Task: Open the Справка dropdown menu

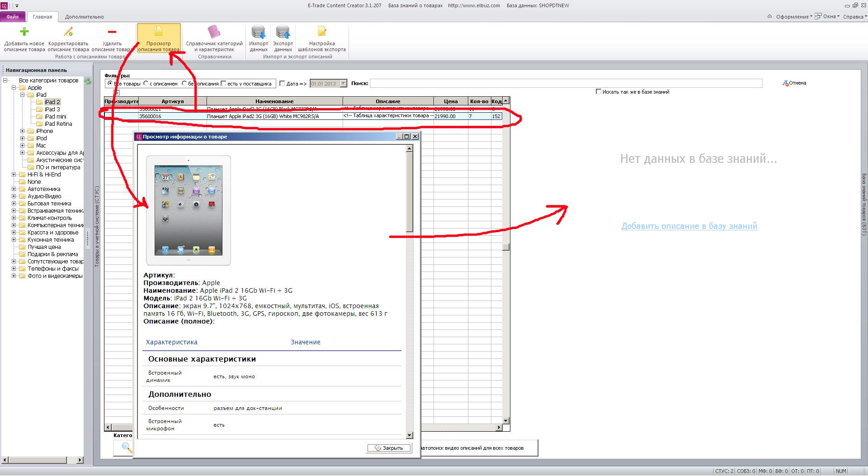Action: point(855,17)
